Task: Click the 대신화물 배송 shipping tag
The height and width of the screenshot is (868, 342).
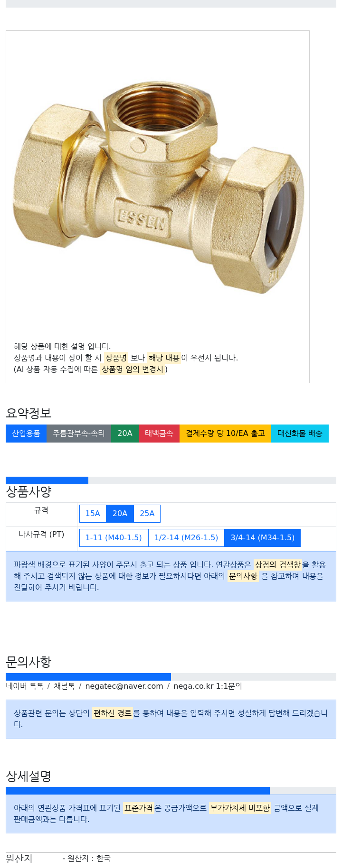Action: tap(300, 434)
